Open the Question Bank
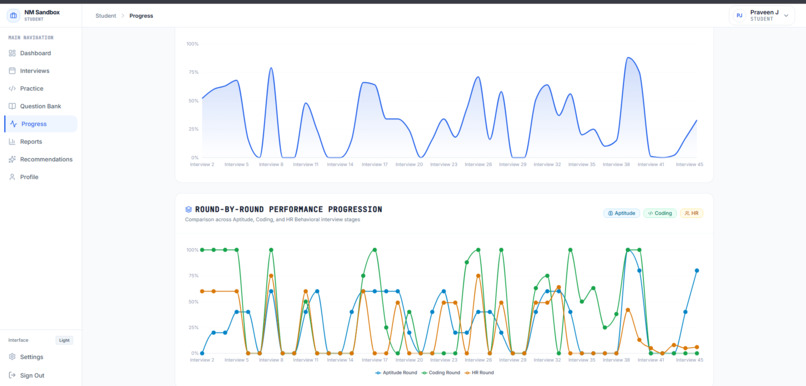Viewport: 806px width, 386px height. pos(41,106)
